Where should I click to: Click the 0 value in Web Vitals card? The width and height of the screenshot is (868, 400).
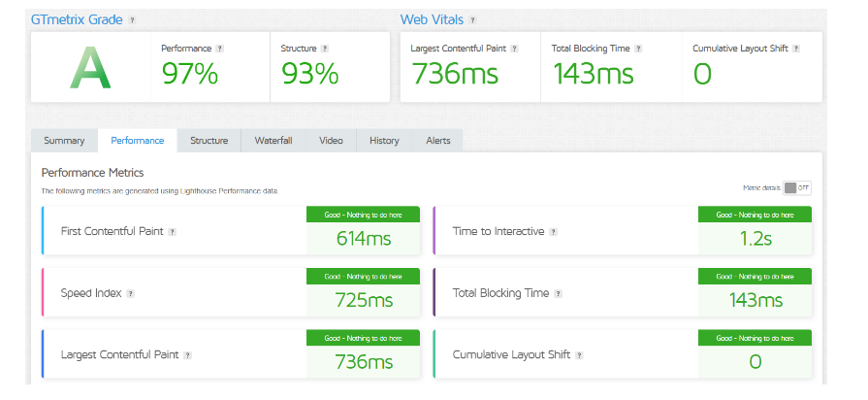click(702, 74)
